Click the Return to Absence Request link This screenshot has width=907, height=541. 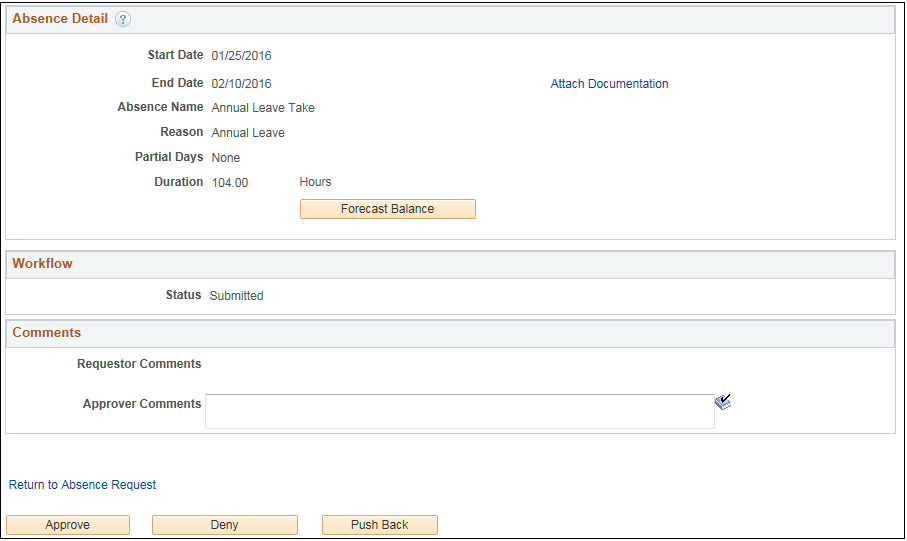82,485
